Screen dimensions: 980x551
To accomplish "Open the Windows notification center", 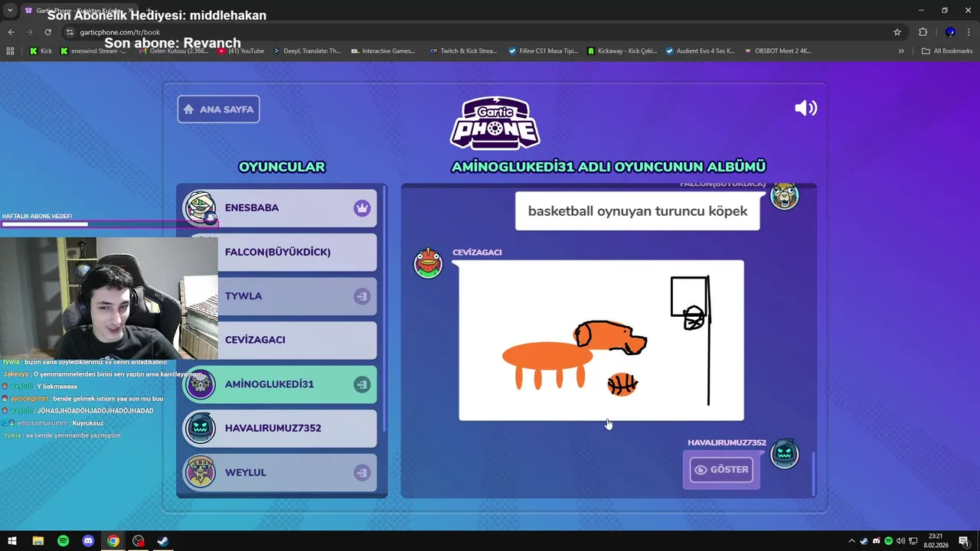I will click(x=964, y=541).
